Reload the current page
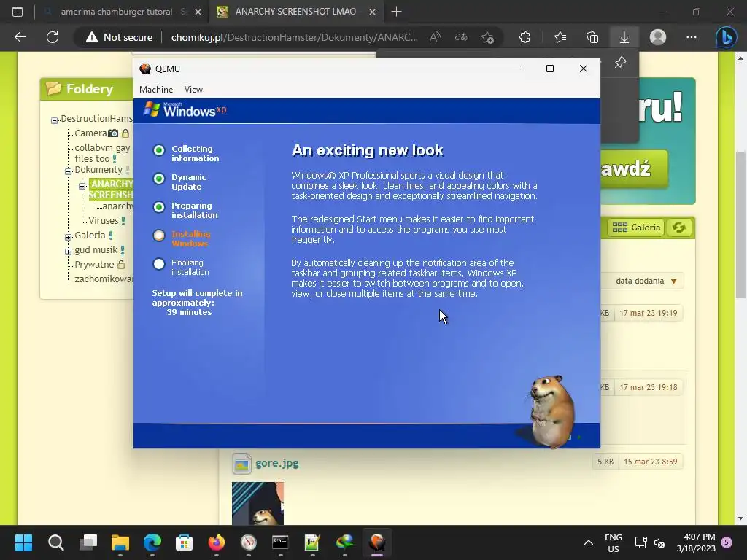Viewport: 747px width, 560px height. tap(53, 37)
